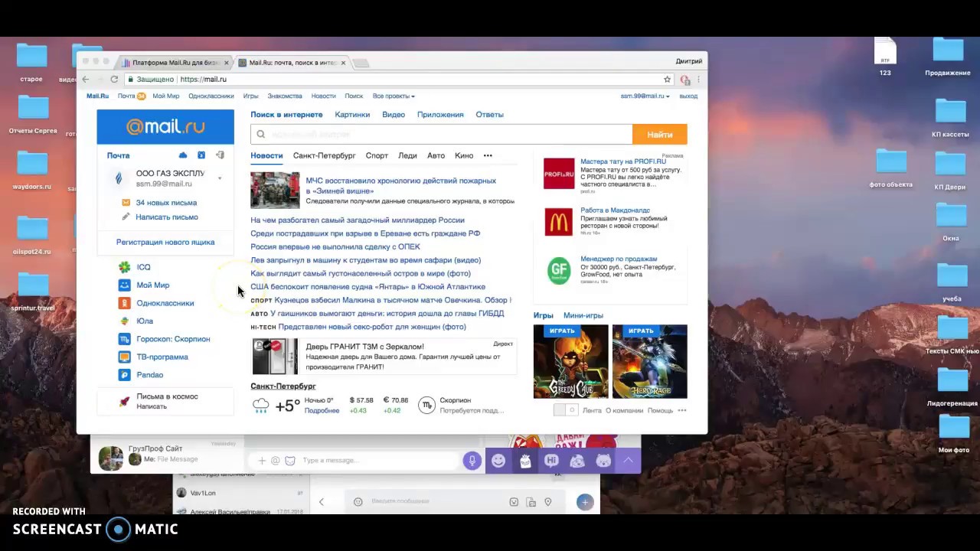Click the Одноклассники orange icon
The width and height of the screenshot is (980, 551).
tap(124, 303)
